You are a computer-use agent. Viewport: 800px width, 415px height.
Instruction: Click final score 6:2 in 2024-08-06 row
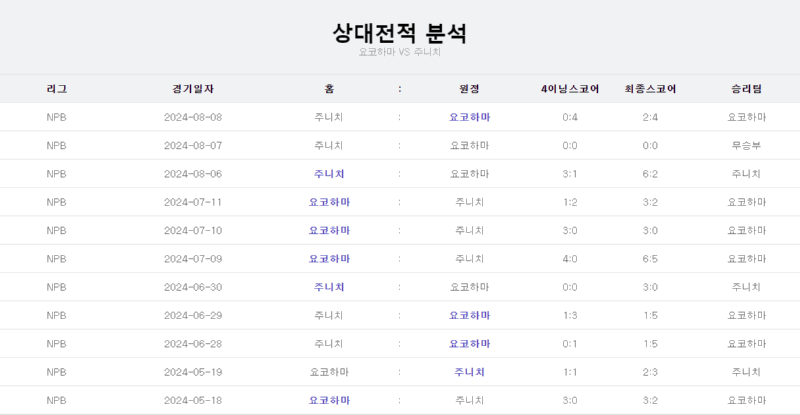pos(650,174)
